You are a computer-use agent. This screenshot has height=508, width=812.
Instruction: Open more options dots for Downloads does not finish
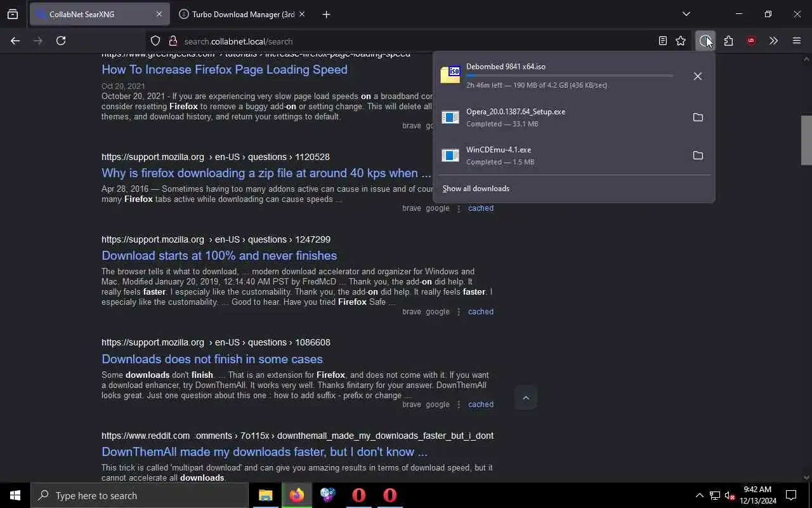click(x=459, y=404)
